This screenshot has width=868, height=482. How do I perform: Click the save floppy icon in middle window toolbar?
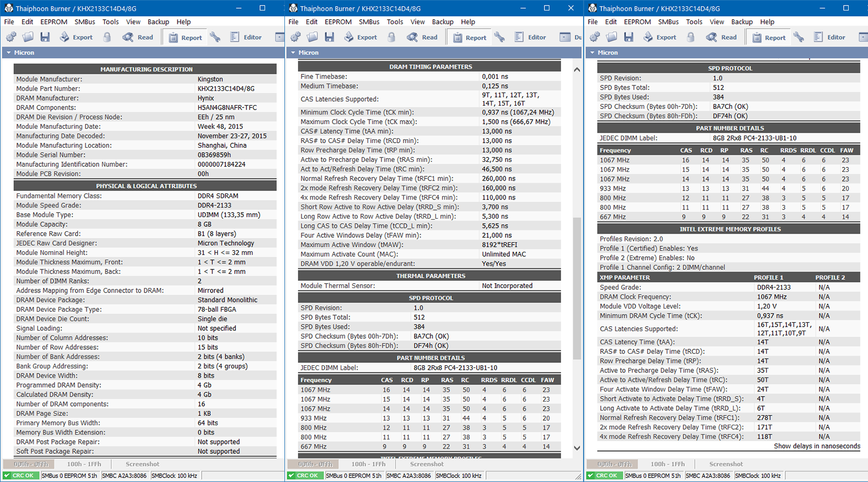coord(330,37)
